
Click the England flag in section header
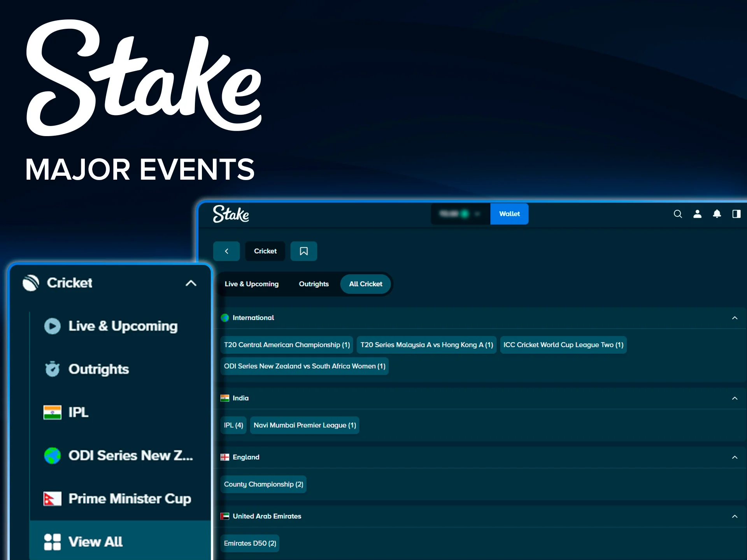(225, 457)
